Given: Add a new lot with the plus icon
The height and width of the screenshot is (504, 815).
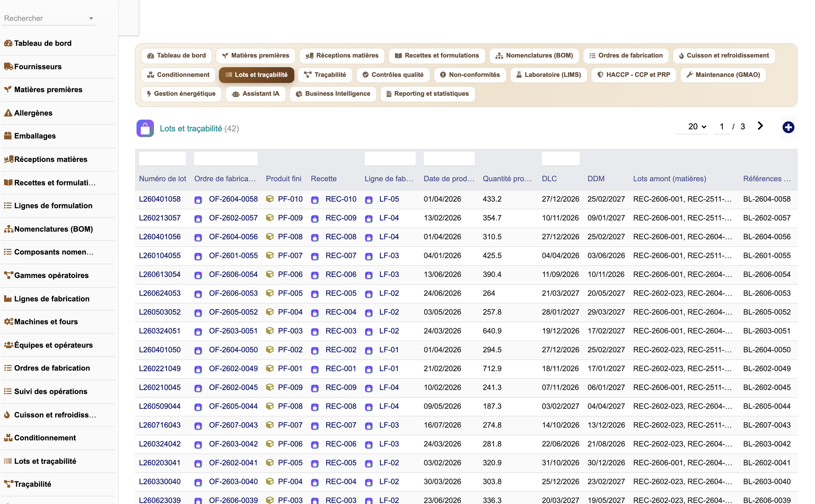Looking at the screenshot, I should [788, 127].
